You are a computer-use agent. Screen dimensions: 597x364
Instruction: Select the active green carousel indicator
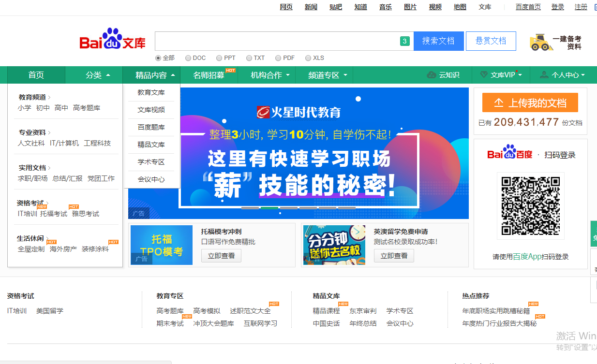click(x=269, y=208)
